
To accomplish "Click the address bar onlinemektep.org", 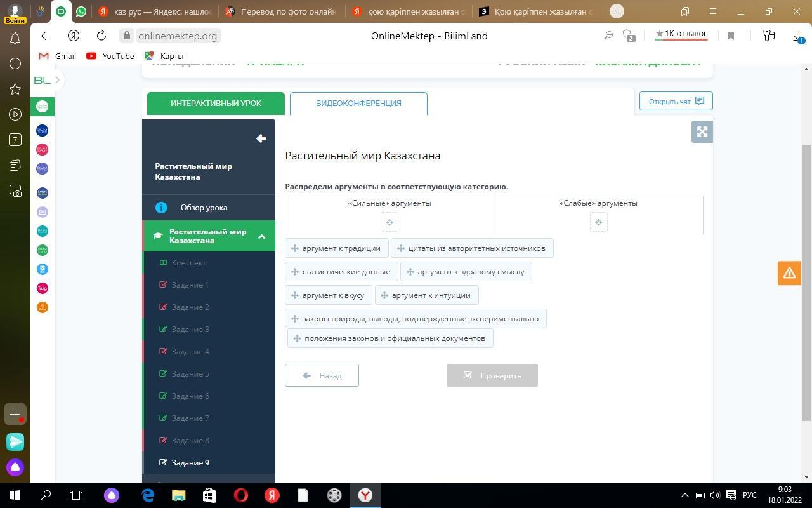I will click(x=178, y=36).
